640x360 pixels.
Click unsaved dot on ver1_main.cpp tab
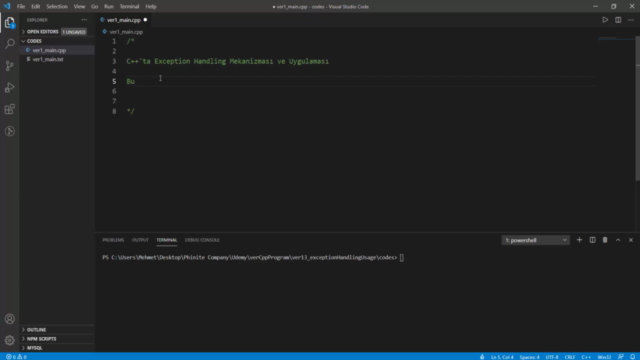coord(145,20)
